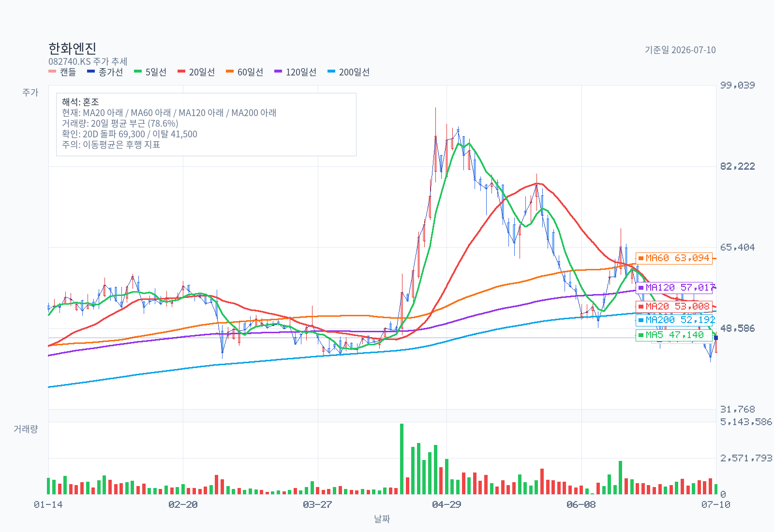Click the 82,222 price axis label
This screenshot has width=774, height=532.
tap(737, 166)
